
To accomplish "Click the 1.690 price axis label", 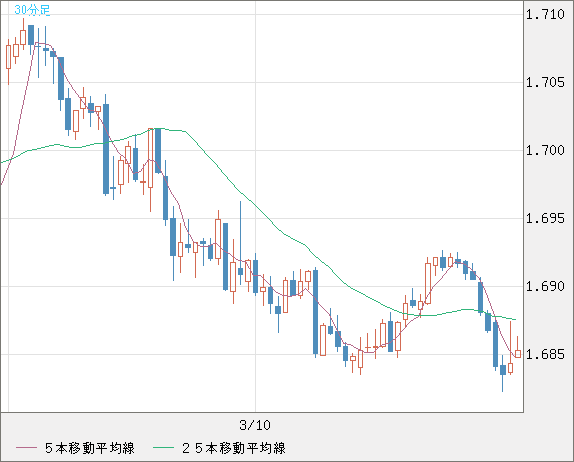I will 545,286.
